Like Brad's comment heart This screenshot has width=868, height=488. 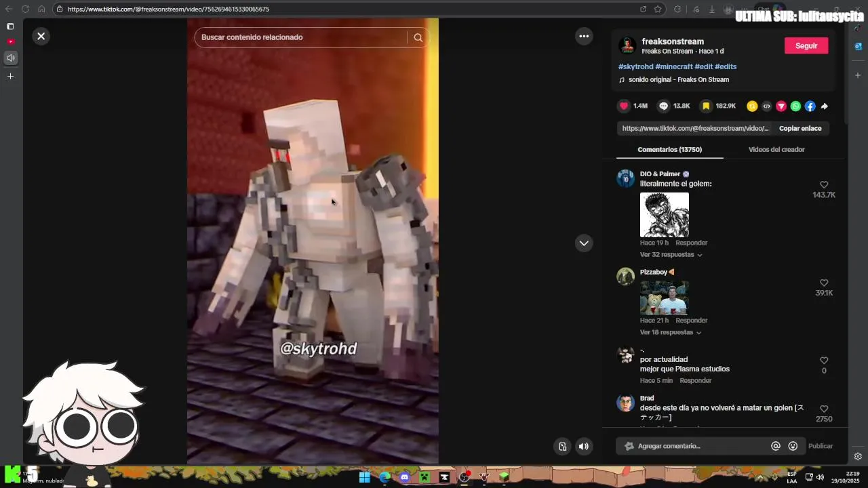[824, 409]
